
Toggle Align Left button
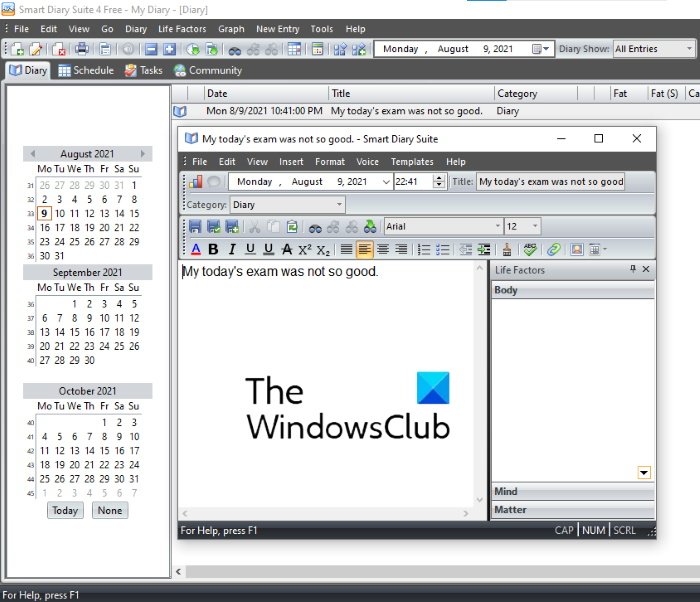364,249
